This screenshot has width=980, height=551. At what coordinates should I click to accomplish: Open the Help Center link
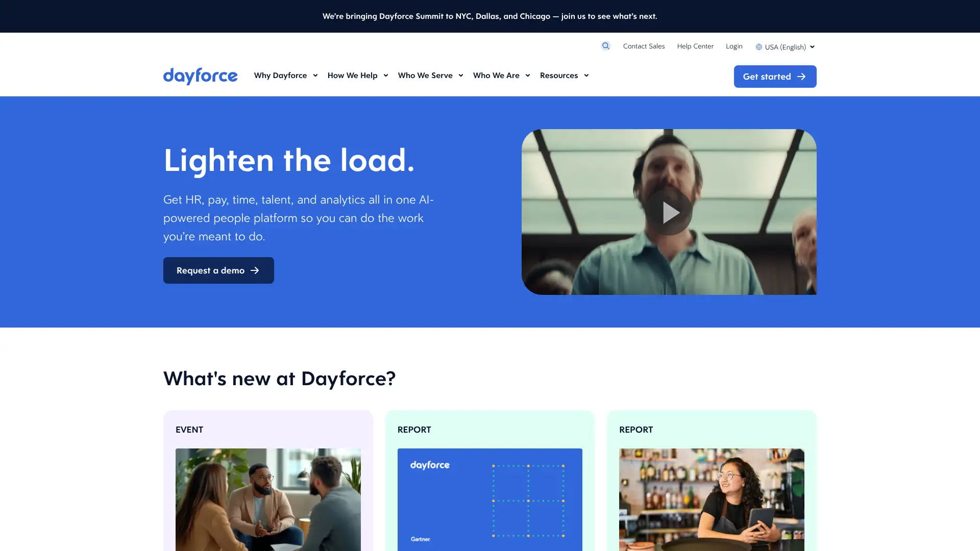pyautogui.click(x=695, y=46)
